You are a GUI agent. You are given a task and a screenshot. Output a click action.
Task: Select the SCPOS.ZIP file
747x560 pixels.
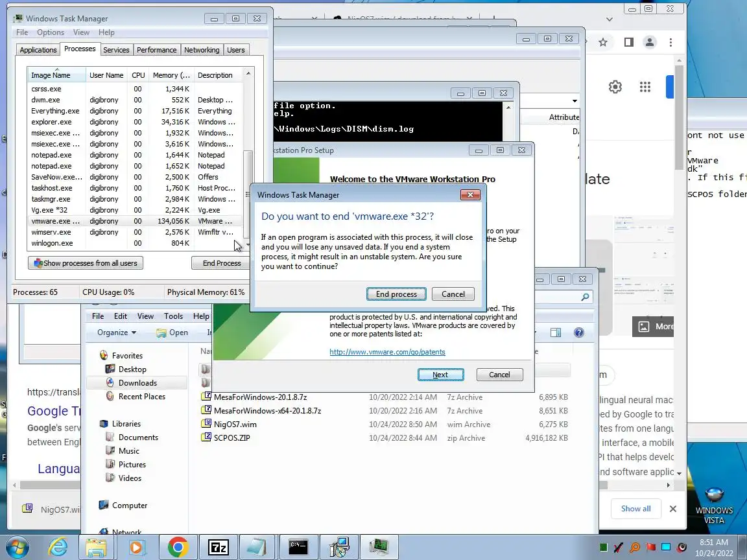[231, 437]
